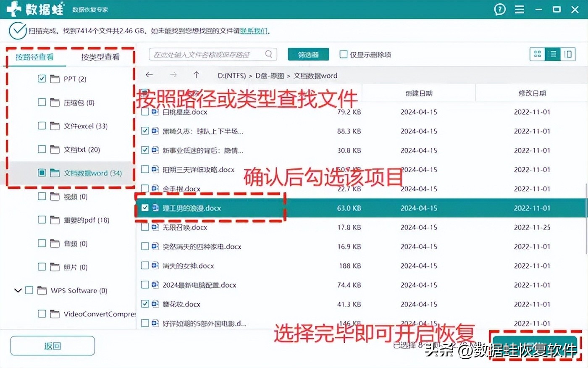Select file 阳朔三天详细攻略.docx

click(x=199, y=170)
